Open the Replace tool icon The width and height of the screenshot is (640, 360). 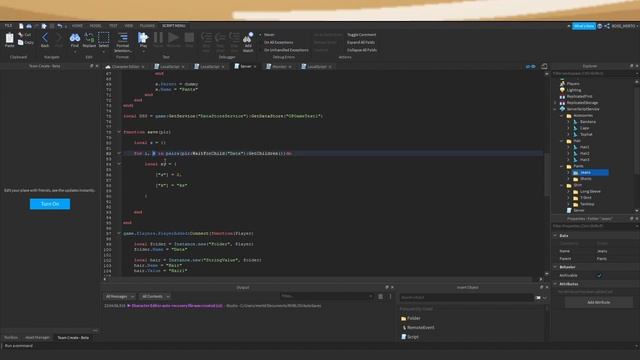click(89, 38)
